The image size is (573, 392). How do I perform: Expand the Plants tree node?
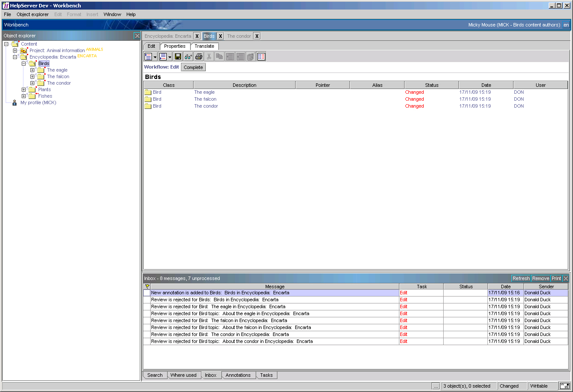coord(23,89)
